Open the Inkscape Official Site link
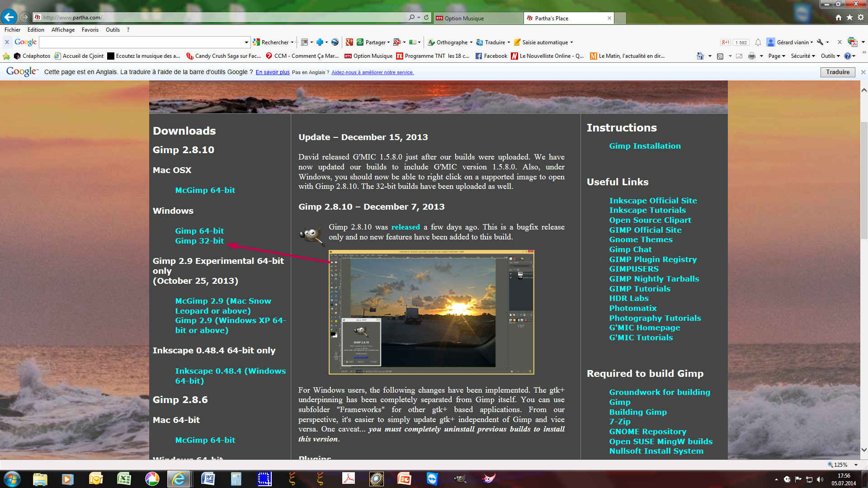This screenshot has width=868, height=488. (x=653, y=201)
